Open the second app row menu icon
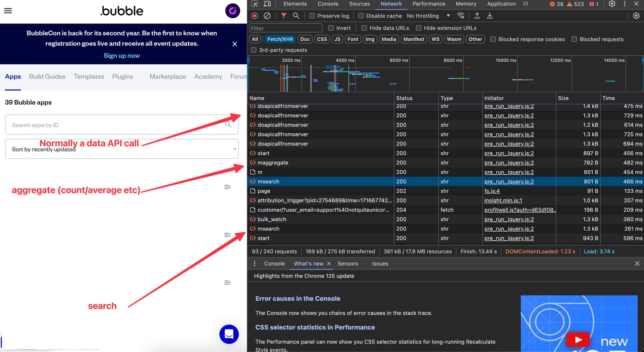Viewport: 644px width, 352px height. click(x=227, y=235)
